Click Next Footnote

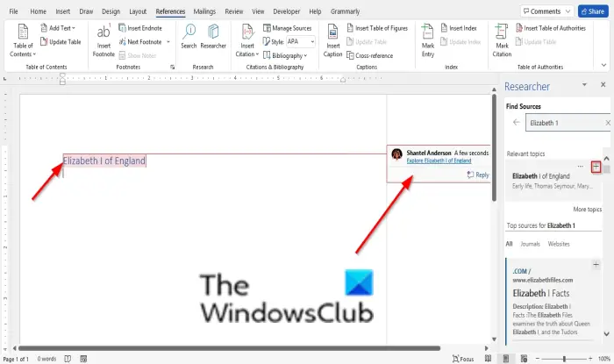[140, 42]
